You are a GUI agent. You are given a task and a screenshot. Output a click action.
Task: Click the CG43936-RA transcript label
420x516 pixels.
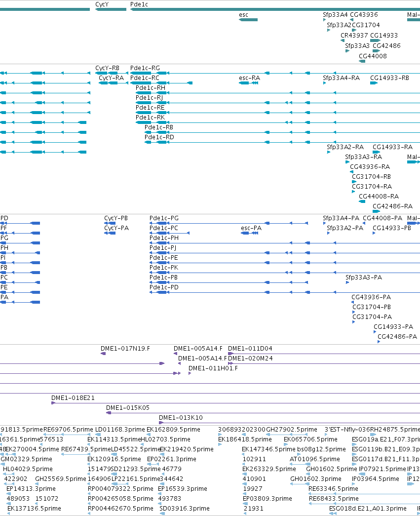(370, 167)
